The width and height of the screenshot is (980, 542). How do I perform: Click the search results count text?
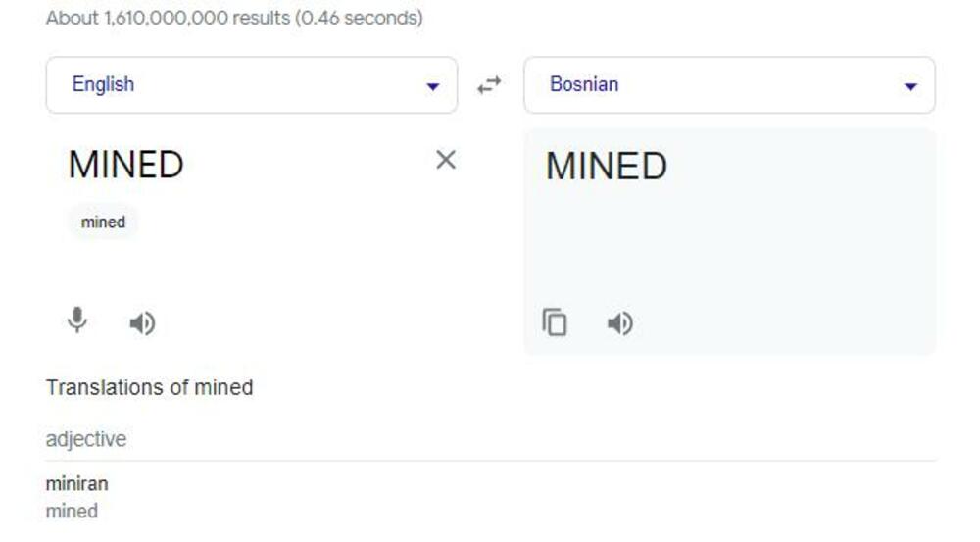(234, 18)
